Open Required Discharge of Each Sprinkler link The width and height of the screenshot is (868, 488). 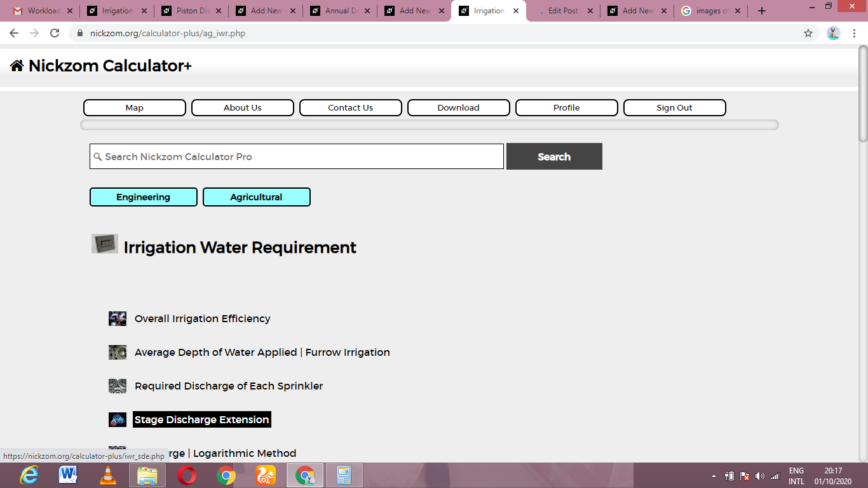click(x=229, y=386)
